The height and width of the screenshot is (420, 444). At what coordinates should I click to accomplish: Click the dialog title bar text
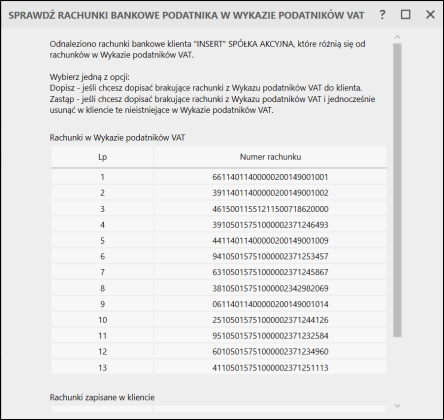[186, 15]
